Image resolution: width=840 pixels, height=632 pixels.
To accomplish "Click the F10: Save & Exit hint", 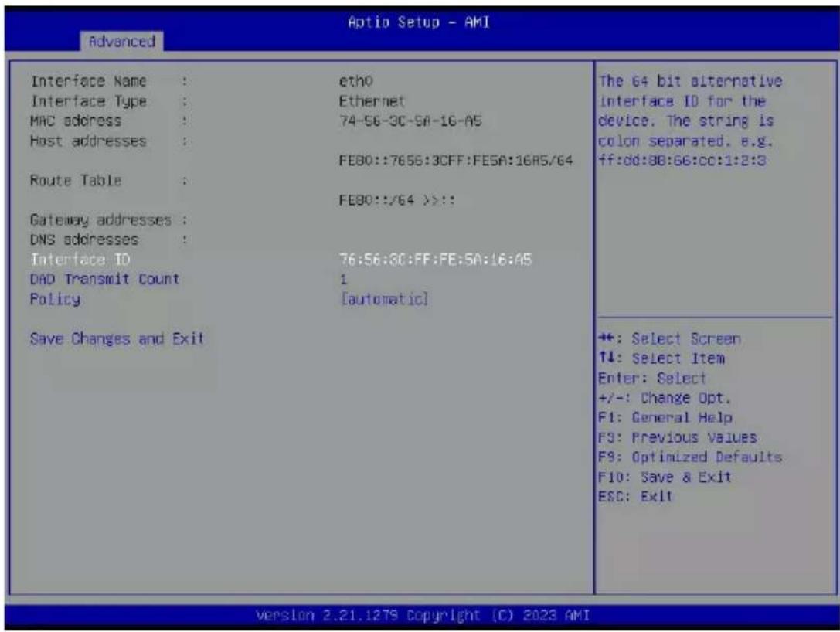I will pyautogui.click(x=665, y=477).
